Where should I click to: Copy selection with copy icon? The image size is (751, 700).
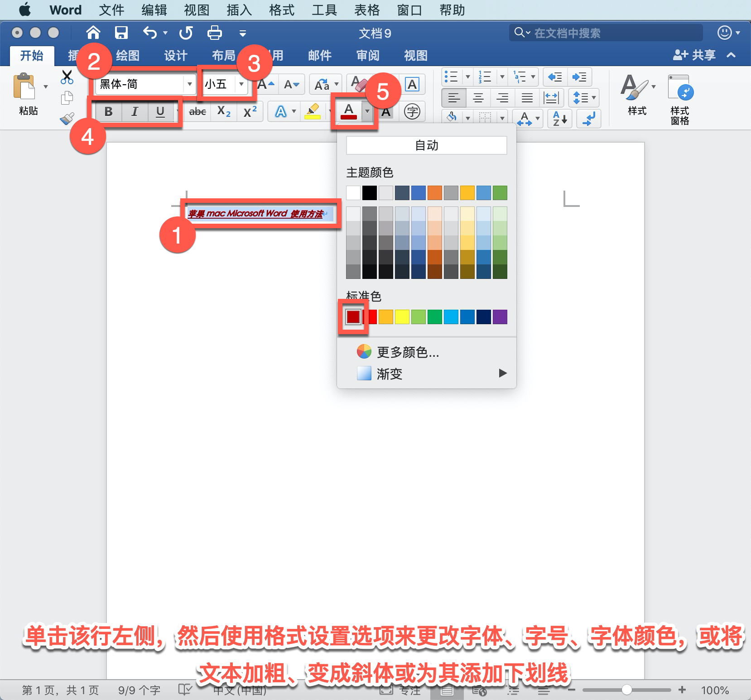click(x=67, y=97)
